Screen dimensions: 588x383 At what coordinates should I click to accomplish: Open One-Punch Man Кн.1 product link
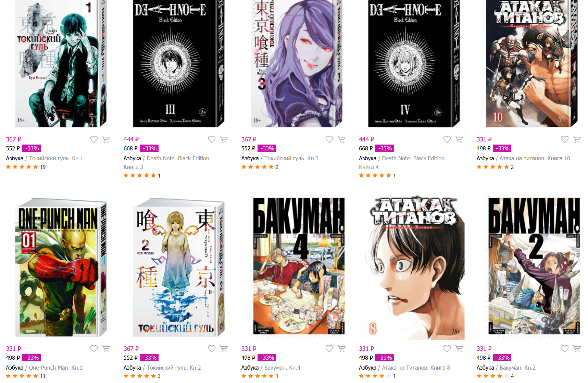56,368
